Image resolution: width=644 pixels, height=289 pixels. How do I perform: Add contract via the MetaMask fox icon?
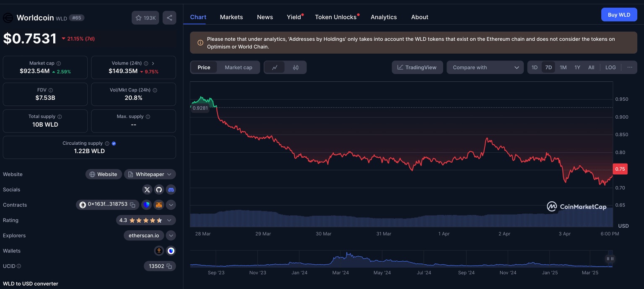(158, 205)
